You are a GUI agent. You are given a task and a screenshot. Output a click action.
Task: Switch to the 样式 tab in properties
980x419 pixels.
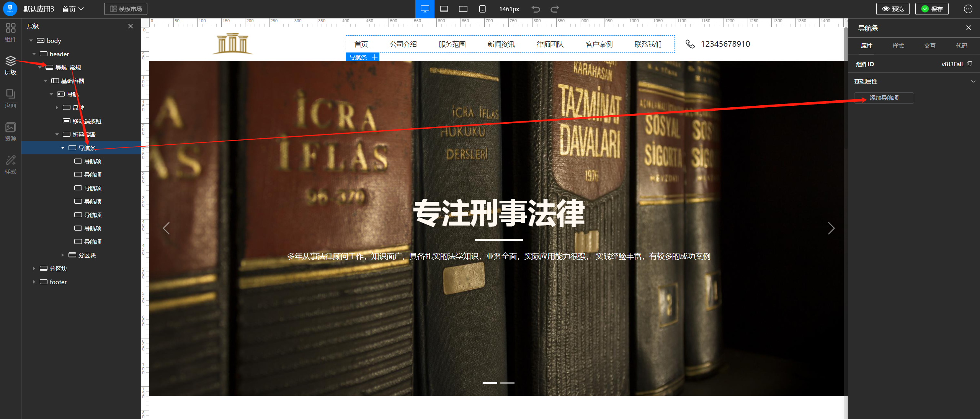pyautogui.click(x=898, y=46)
